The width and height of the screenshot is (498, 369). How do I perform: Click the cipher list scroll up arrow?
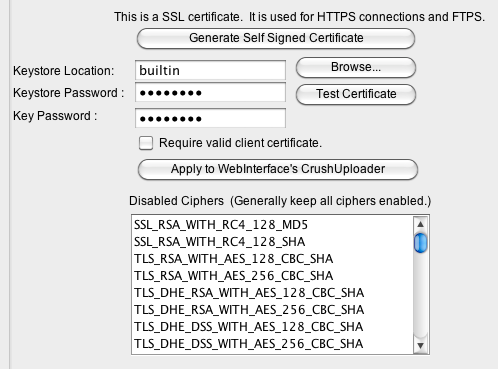[421, 224]
